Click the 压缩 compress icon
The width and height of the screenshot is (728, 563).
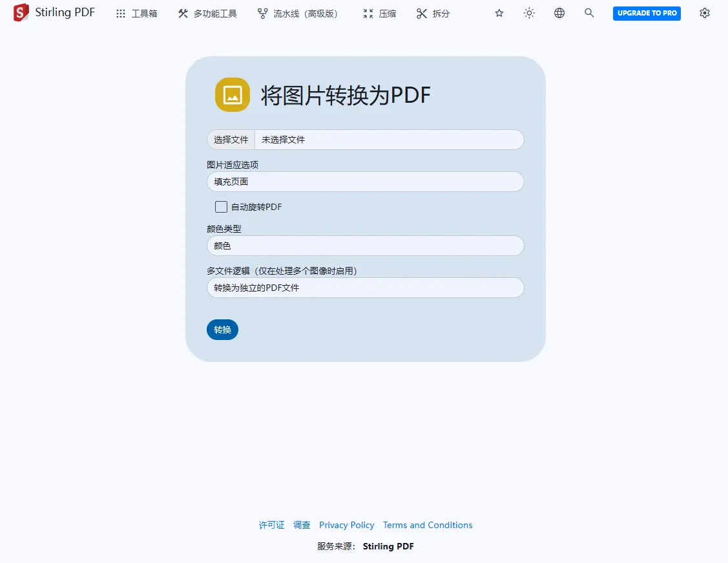pos(368,14)
